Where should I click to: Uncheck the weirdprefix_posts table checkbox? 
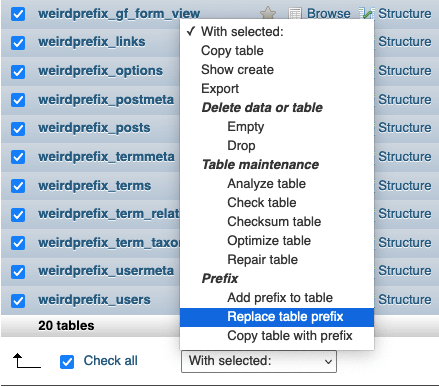click(x=18, y=128)
